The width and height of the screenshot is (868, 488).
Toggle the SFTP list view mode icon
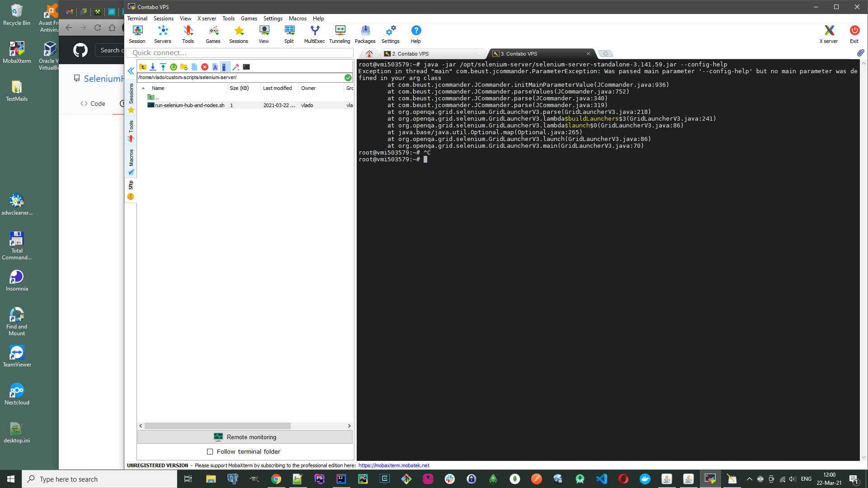tap(226, 67)
